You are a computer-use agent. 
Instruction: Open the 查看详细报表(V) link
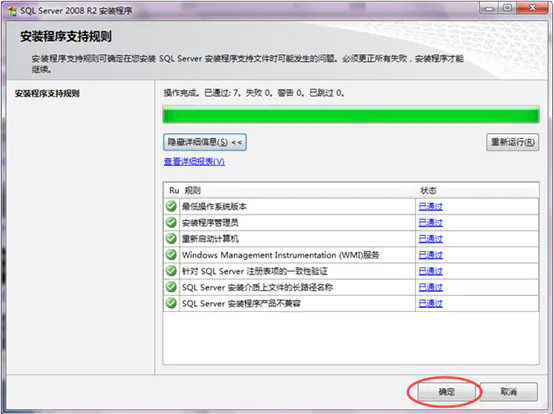(194, 161)
